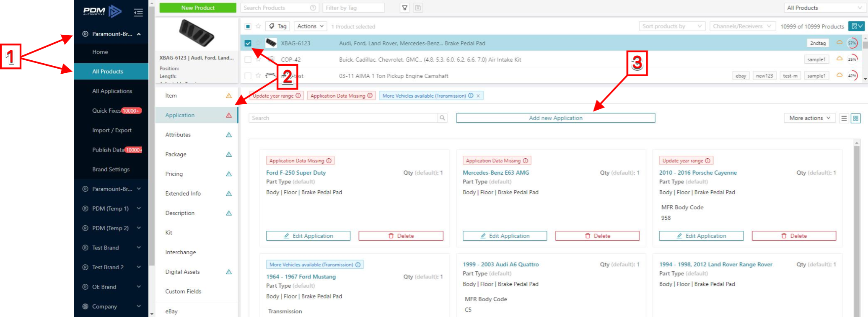Open the 1964 - 1967 Ford Mustang link

pyautogui.click(x=301, y=277)
